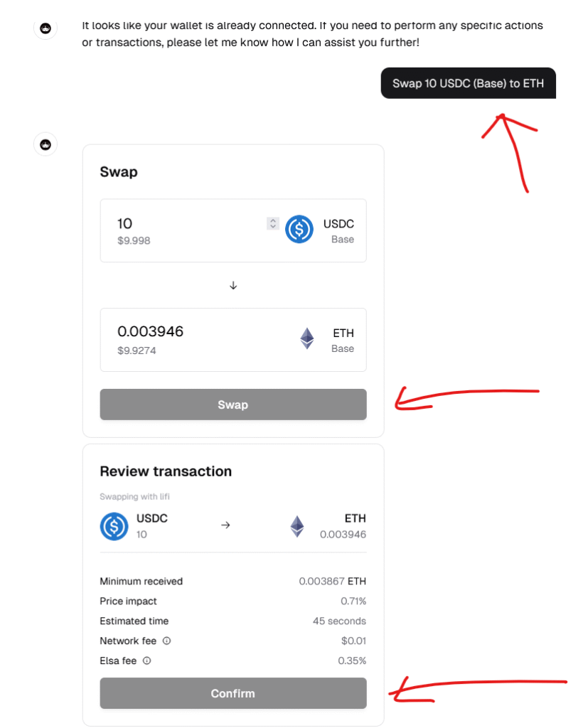Click the gray Swap button
The image size is (588, 728).
click(233, 405)
